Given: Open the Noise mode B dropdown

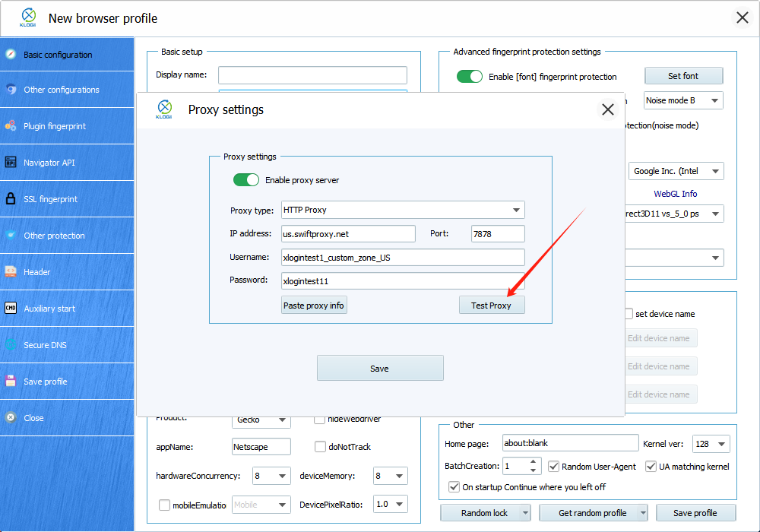Looking at the screenshot, I should tap(683, 100).
